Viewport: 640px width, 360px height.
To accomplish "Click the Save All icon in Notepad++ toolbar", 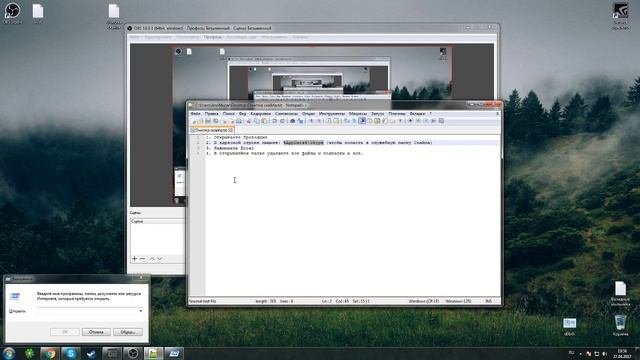I will [215, 121].
